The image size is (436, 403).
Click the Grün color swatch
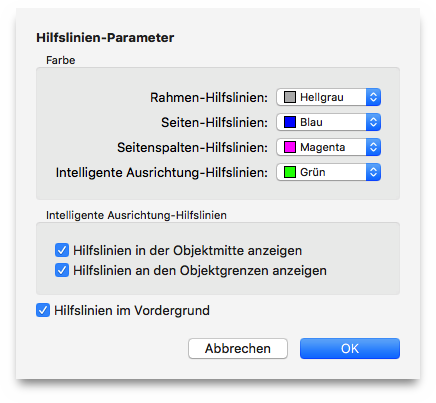click(x=290, y=172)
